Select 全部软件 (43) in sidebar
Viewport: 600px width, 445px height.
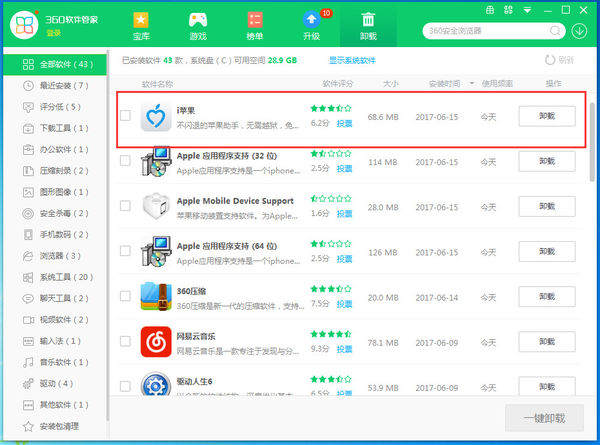(x=55, y=64)
